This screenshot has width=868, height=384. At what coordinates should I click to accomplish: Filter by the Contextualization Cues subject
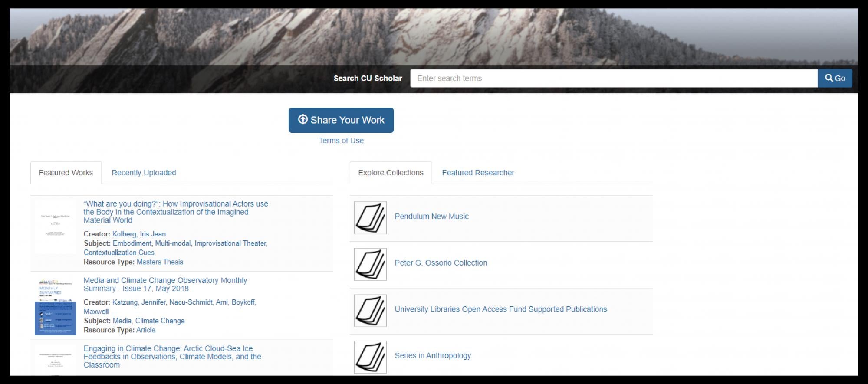coord(119,253)
